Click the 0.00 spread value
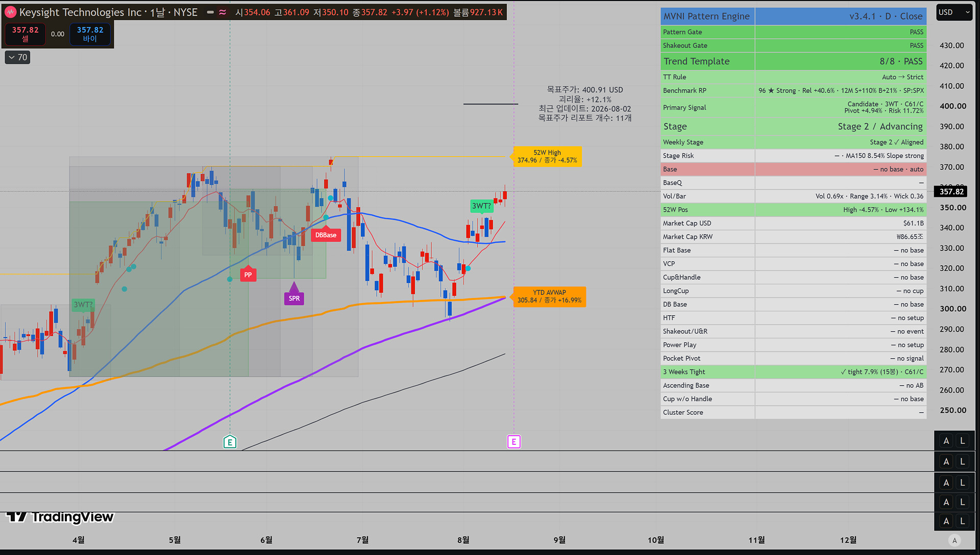 point(58,34)
